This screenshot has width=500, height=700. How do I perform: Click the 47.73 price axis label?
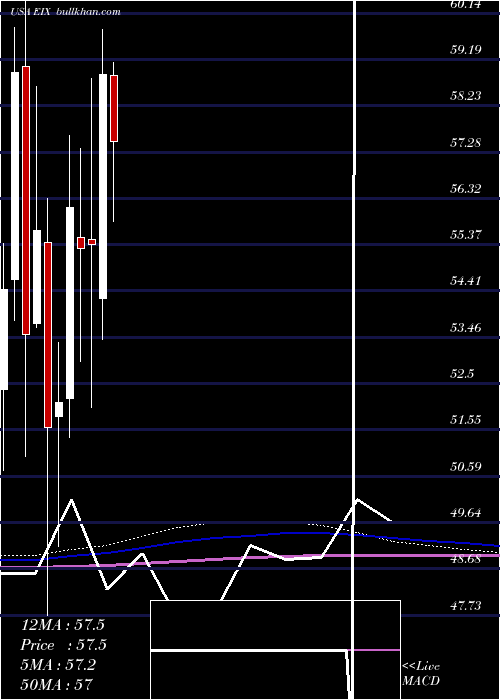(465, 605)
